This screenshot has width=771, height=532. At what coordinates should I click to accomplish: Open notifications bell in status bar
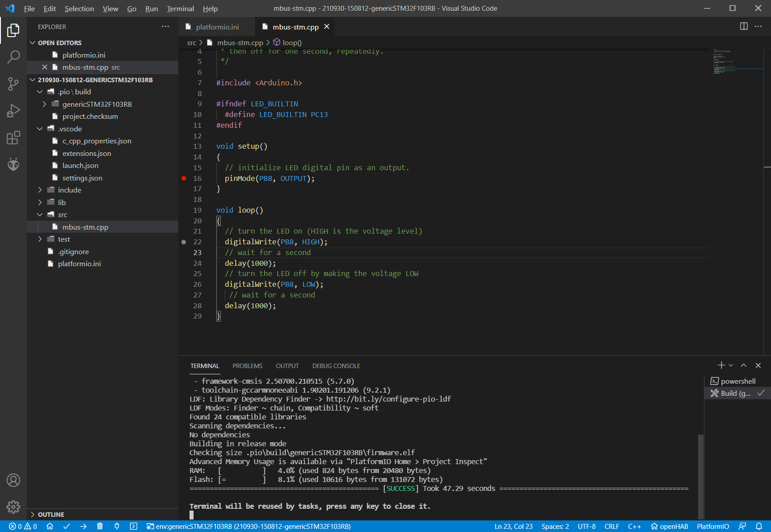pos(759,526)
